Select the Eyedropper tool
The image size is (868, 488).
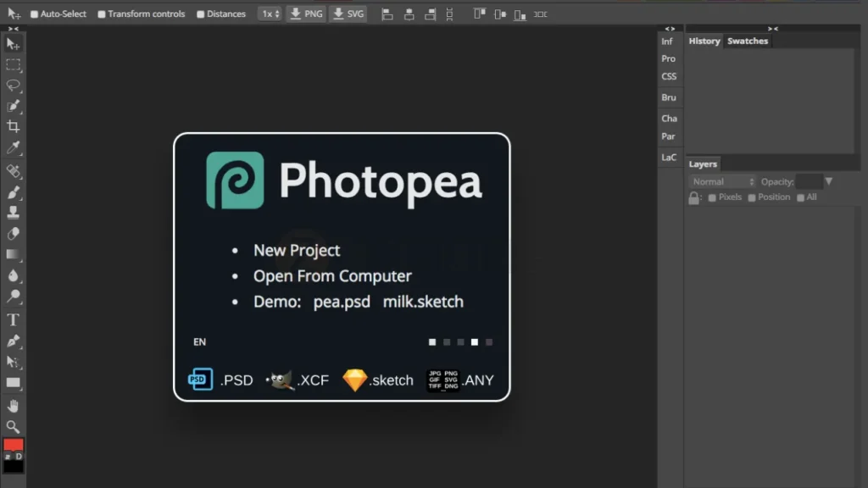pyautogui.click(x=13, y=148)
